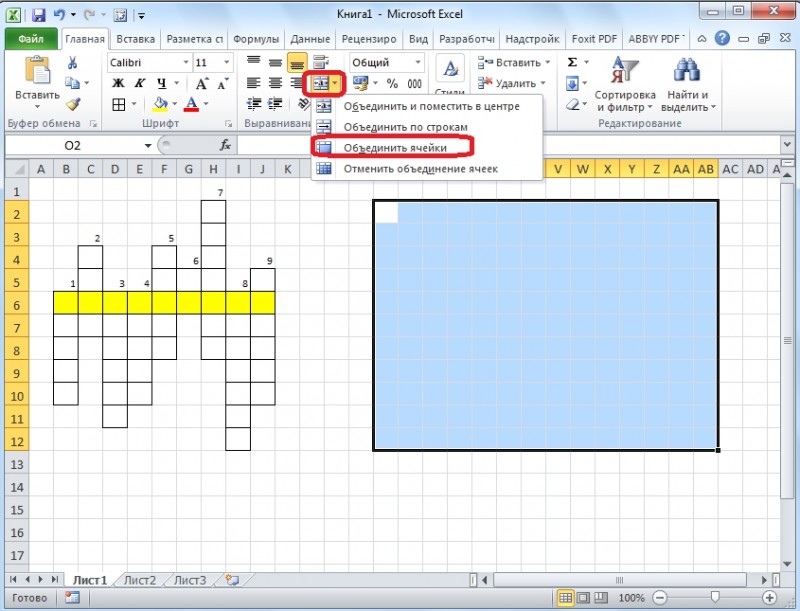Open the Формулы ribbon tab
This screenshot has height=611, width=800.
[256, 39]
